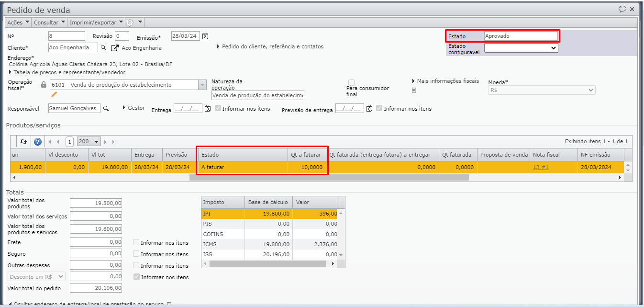This screenshot has width=644, height=307.
Task: Click the gear settings icon in toolbar
Action: (130, 23)
